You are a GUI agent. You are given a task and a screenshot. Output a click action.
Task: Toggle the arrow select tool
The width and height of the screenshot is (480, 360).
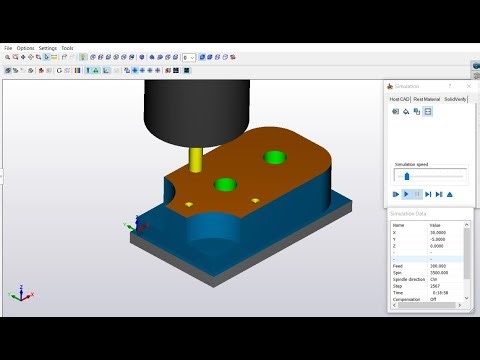point(46,57)
